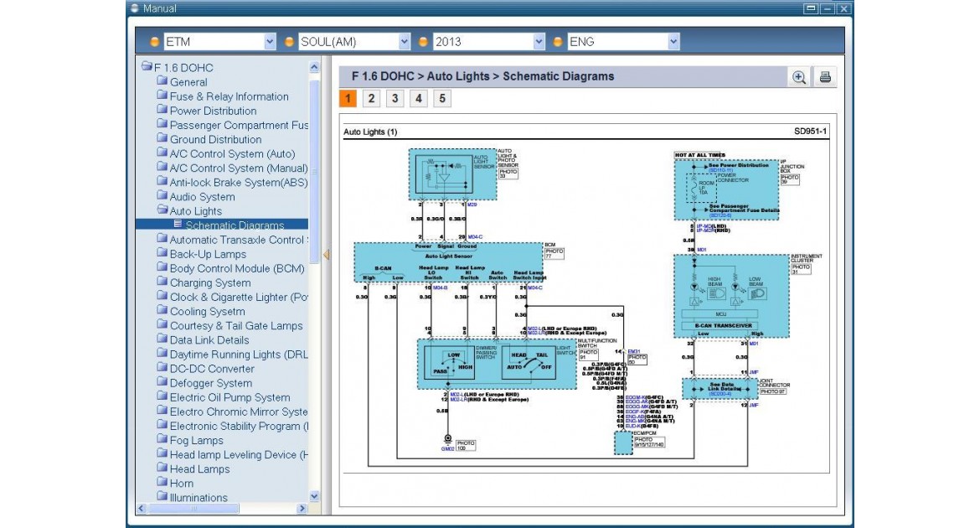980x528 pixels.
Task: Switch to diagram page 2
Action: pyautogui.click(x=371, y=98)
